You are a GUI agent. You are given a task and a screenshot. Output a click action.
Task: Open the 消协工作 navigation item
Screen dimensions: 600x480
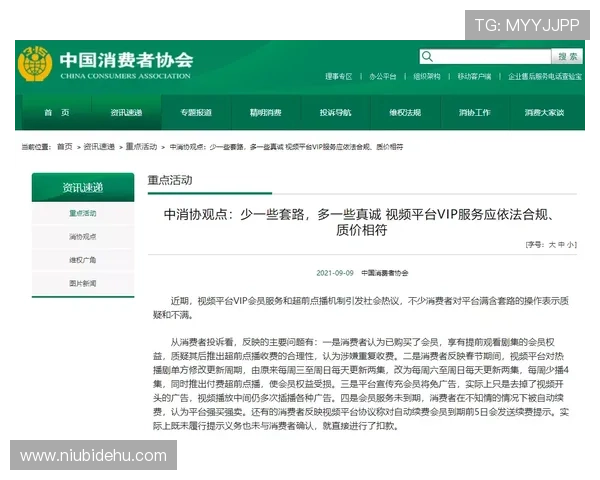474,113
